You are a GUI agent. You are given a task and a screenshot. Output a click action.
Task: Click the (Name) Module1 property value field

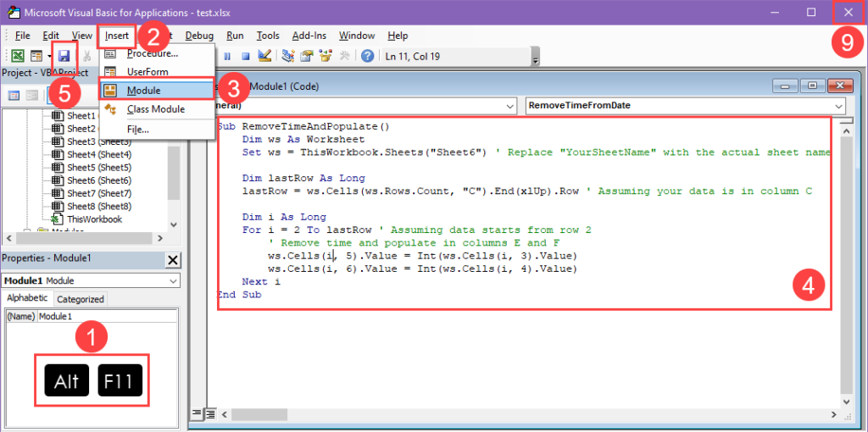[107, 317]
